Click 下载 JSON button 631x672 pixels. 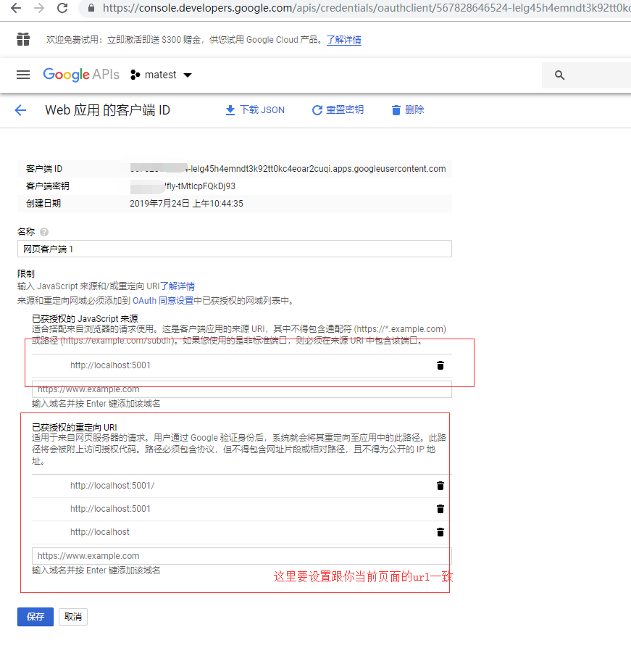click(x=255, y=110)
